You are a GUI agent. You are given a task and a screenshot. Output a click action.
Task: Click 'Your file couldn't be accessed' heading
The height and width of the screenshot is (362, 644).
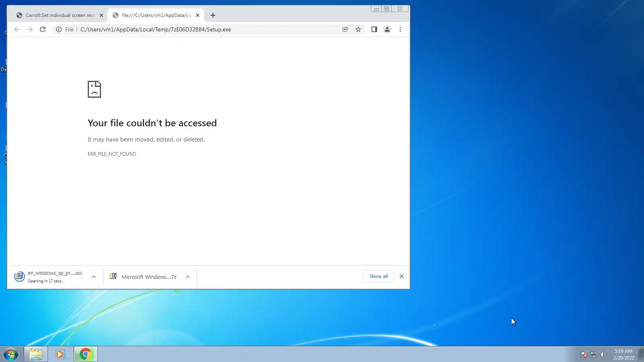152,123
